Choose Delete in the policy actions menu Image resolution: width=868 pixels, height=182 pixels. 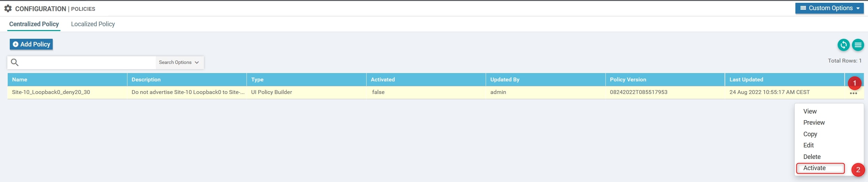(812, 157)
